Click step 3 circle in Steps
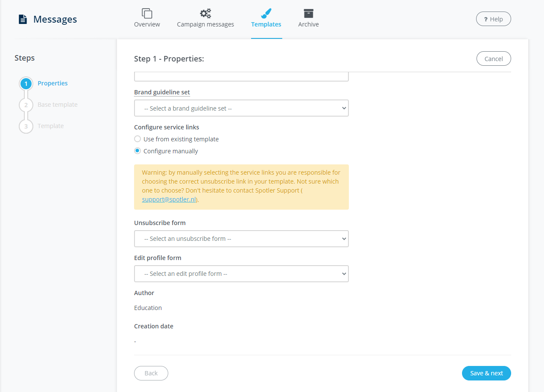The image size is (544, 392). point(26,126)
